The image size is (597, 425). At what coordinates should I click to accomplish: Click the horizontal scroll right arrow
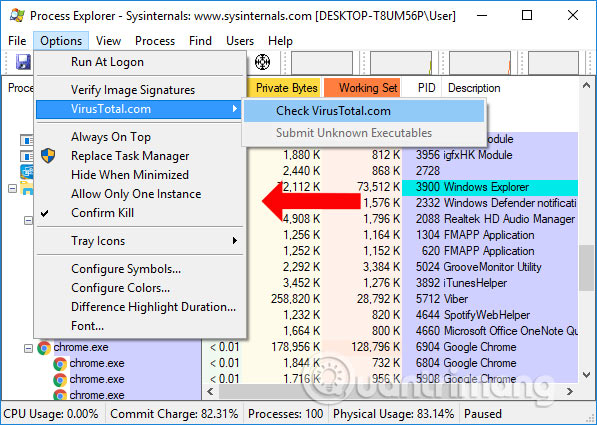pos(570,391)
